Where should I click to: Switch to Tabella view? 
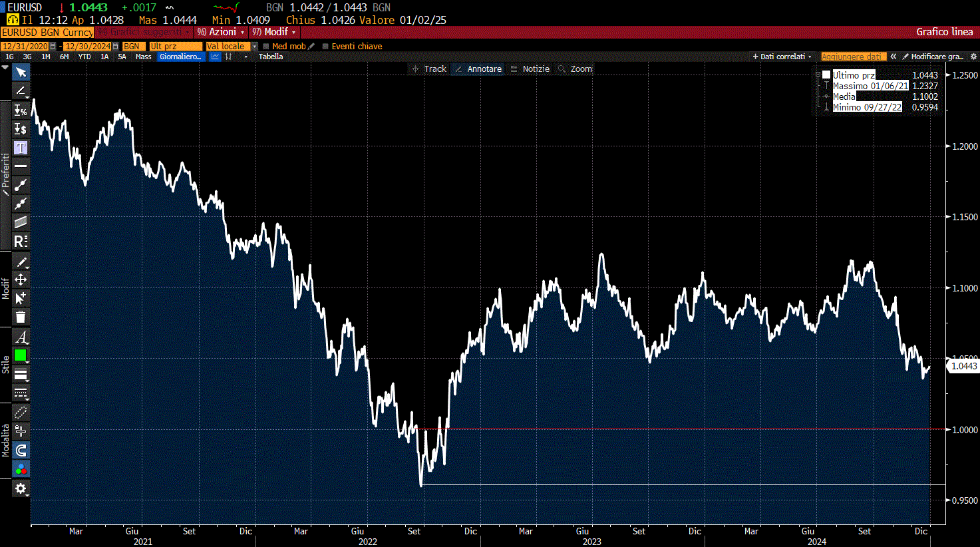click(271, 57)
